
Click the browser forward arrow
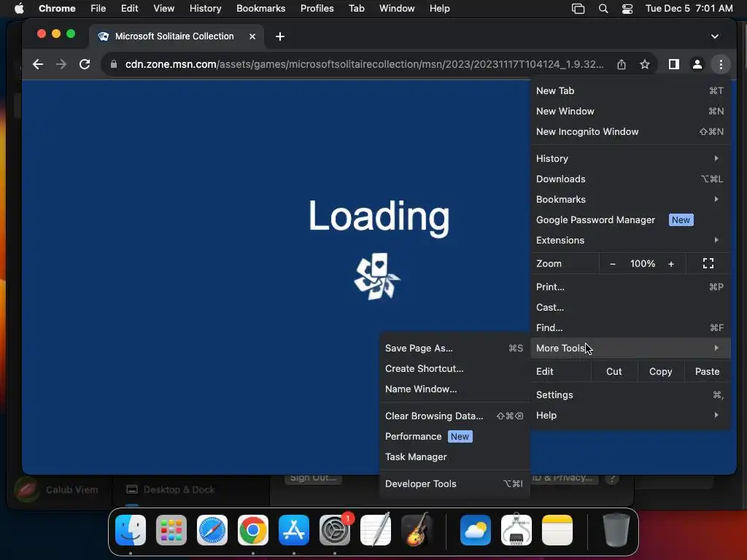pos(61,64)
